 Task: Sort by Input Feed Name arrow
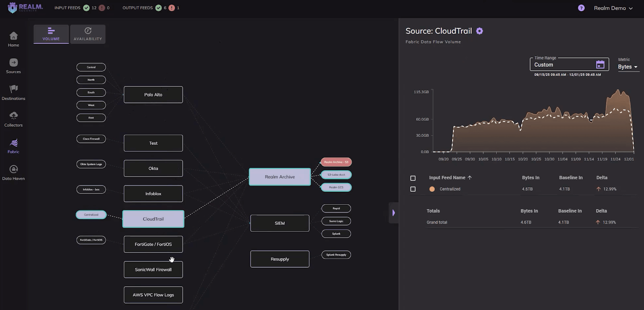click(470, 178)
